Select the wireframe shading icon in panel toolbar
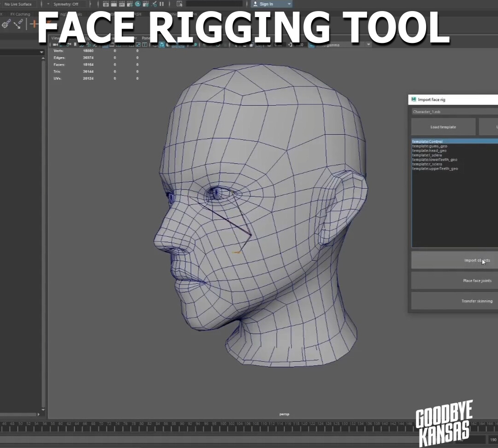This screenshot has width=498, height=448. pos(154,45)
